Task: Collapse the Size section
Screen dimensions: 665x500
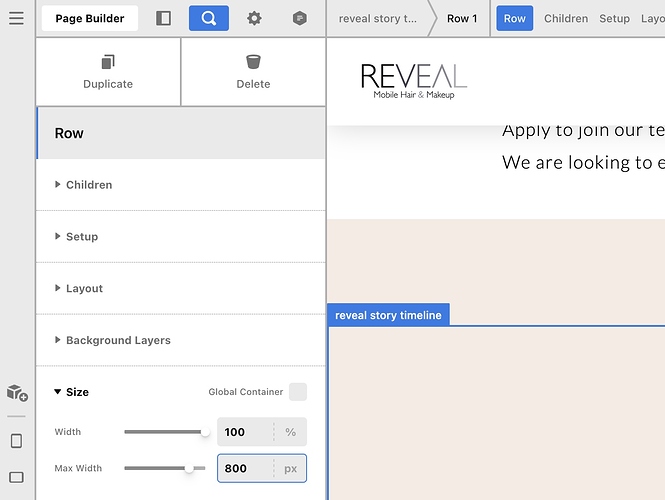Action: (77, 392)
